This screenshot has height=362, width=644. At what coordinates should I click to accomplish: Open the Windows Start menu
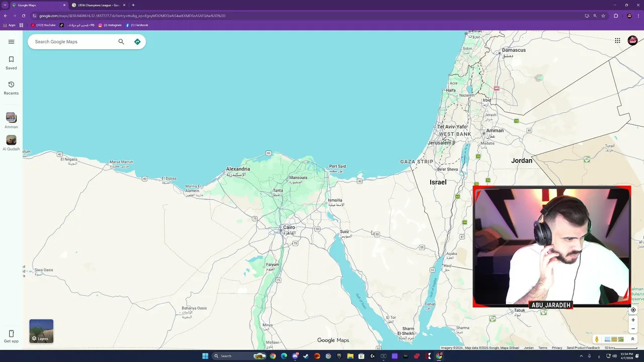click(x=205, y=356)
